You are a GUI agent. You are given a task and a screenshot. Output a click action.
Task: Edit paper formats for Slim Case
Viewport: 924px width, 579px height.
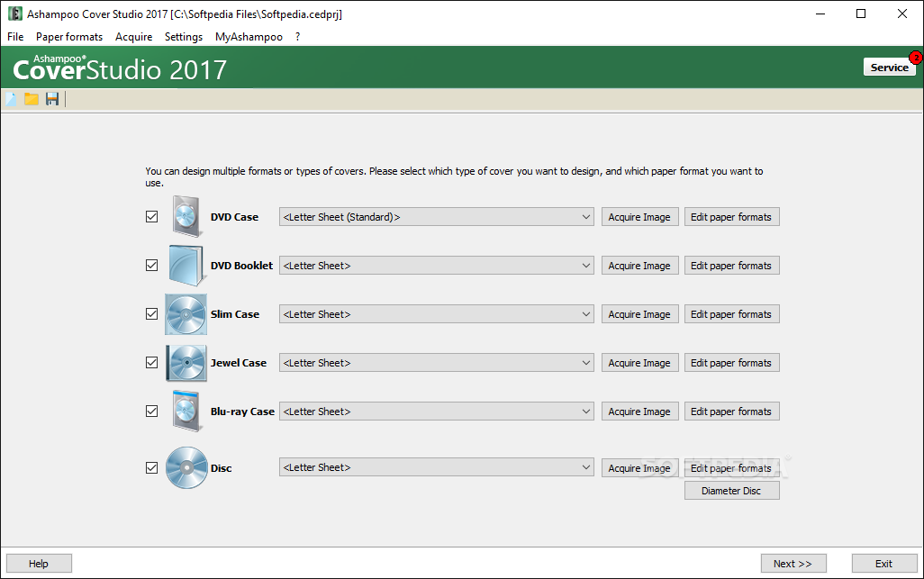731,314
